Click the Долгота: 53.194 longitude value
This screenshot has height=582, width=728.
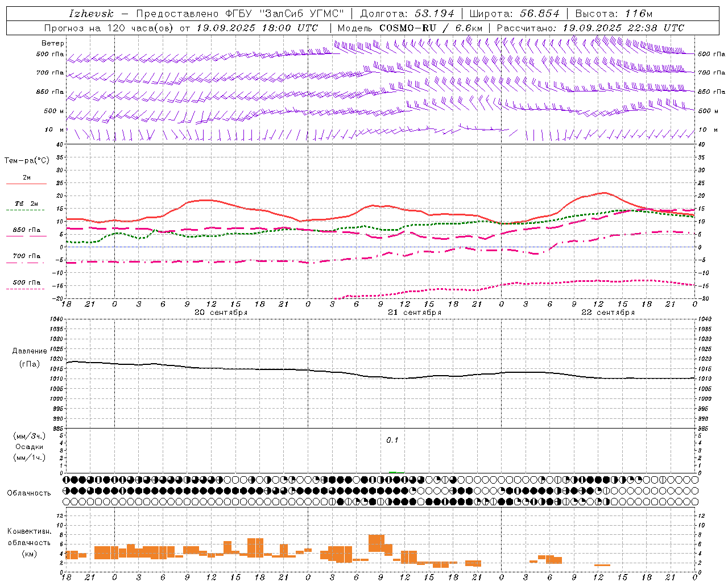point(407,14)
